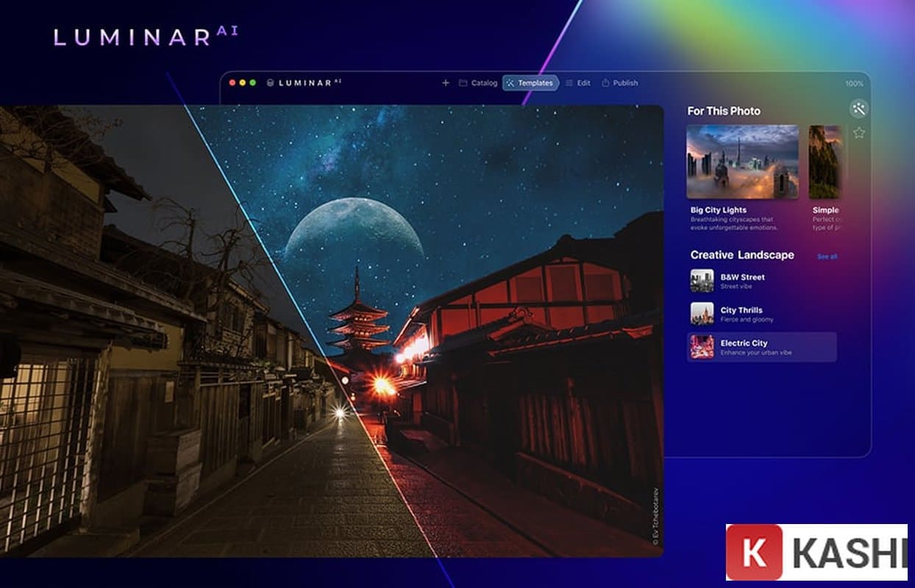
Task: Click the B&W Street thumbnail icon
Action: coord(702,281)
